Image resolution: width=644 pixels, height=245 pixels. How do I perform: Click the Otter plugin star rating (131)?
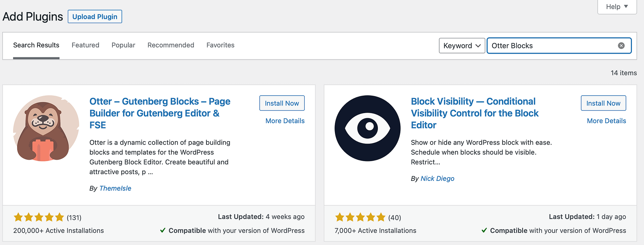(x=47, y=217)
